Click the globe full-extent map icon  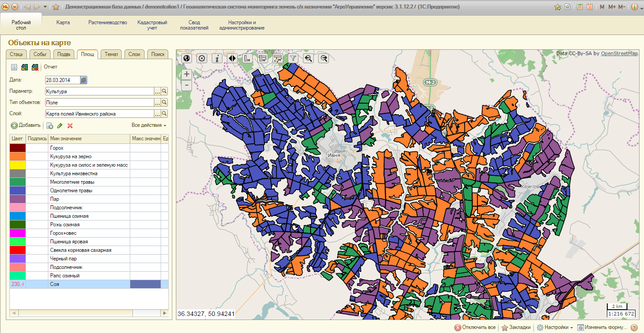pos(187,58)
